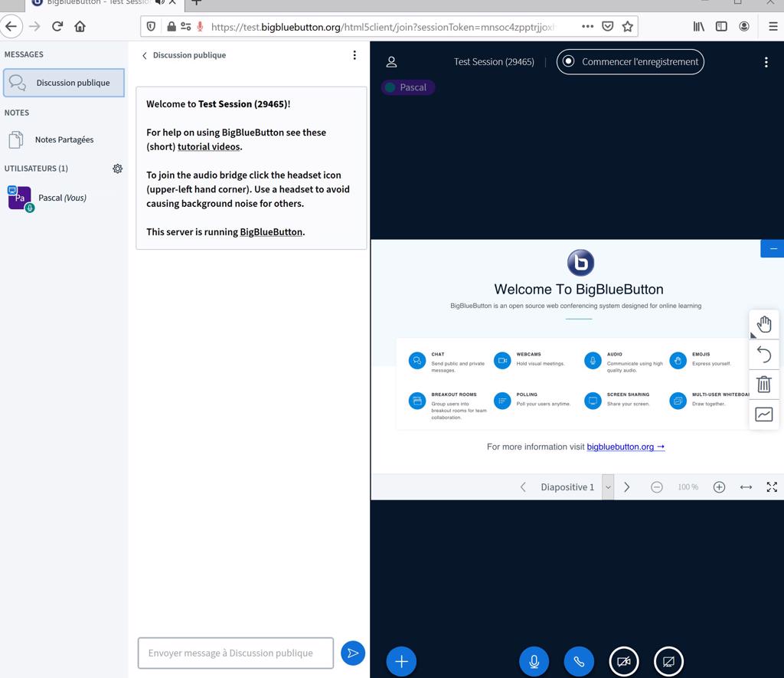Image resolution: width=784 pixels, height=678 pixels.
Task: Make the presentation fullscreen
Action: click(772, 487)
